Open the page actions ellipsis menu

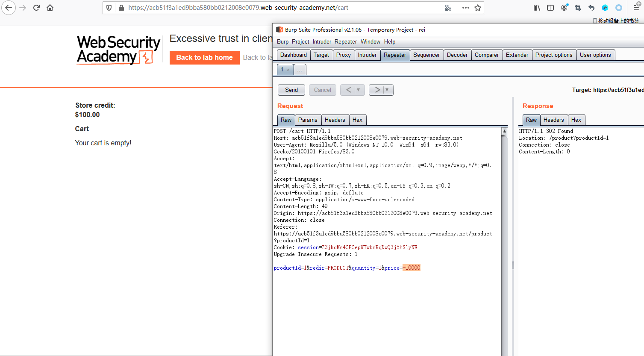click(x=465, y=8)
